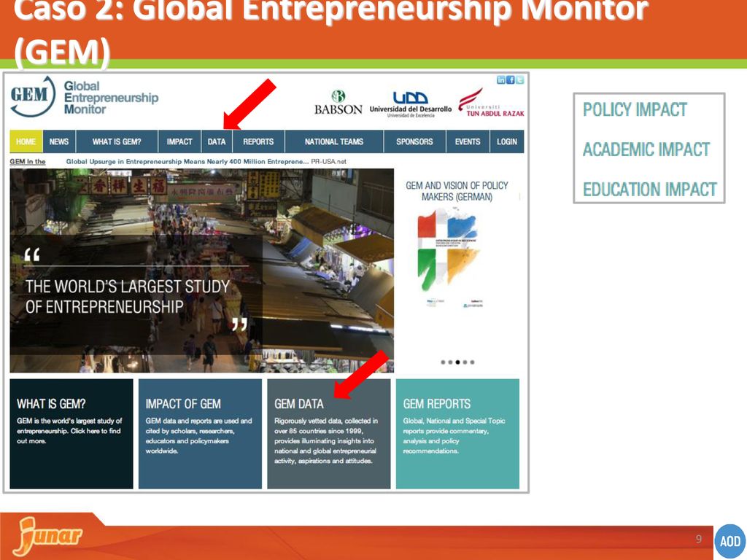Open NATIONAL TEAMS nav item
The width and height of the screenshot is (747, 560).
pos(334,141)
